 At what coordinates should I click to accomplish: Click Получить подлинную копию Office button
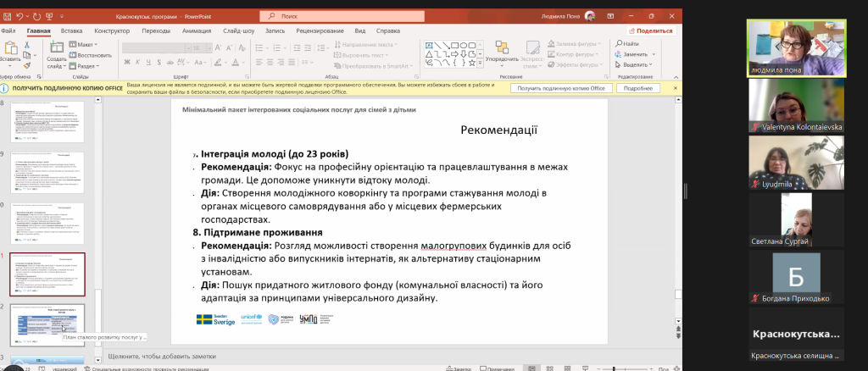561,88
